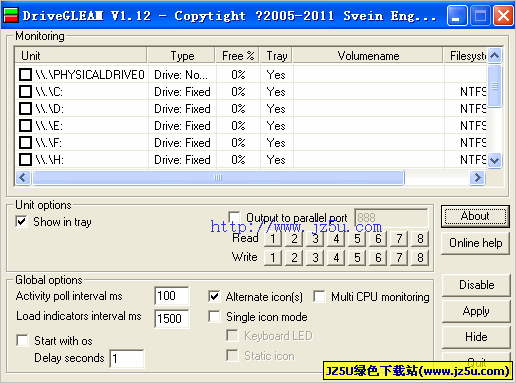The height and width of the screenshot is (383, 516).
Task: Select Read pin 5 button
Action: click(x=357, y=238)
